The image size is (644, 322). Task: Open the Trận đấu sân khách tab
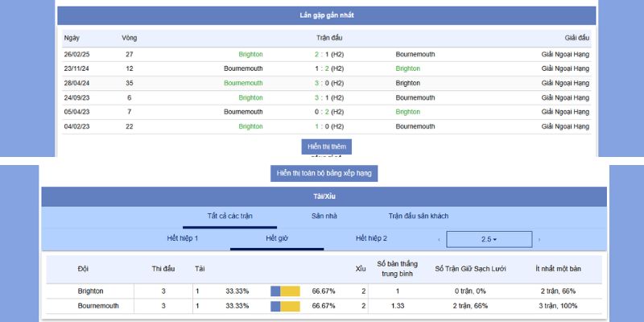418,216
